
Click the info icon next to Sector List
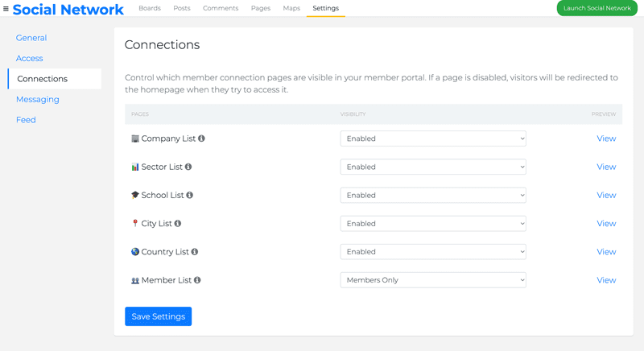(x=188, y=167)
